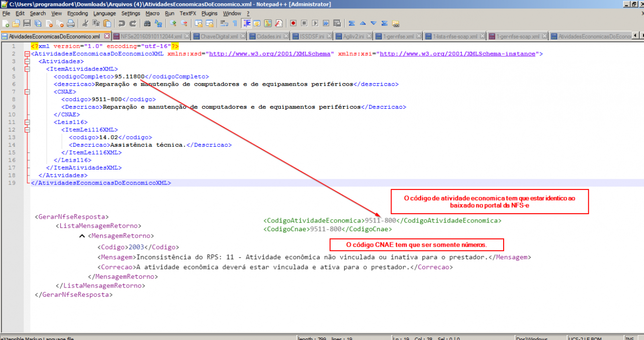Open the Encoding menu
The image size is (644, 340).
[x=78, y=14]
